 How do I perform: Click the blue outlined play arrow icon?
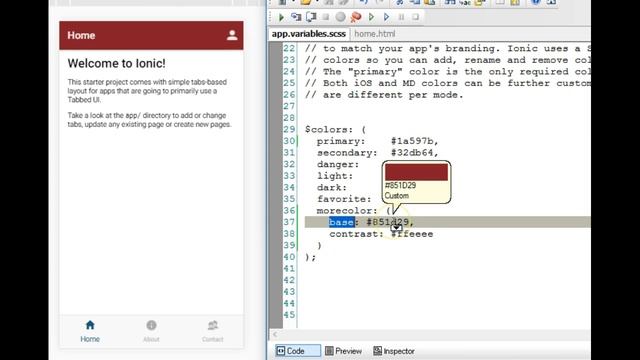coord(386,17)
